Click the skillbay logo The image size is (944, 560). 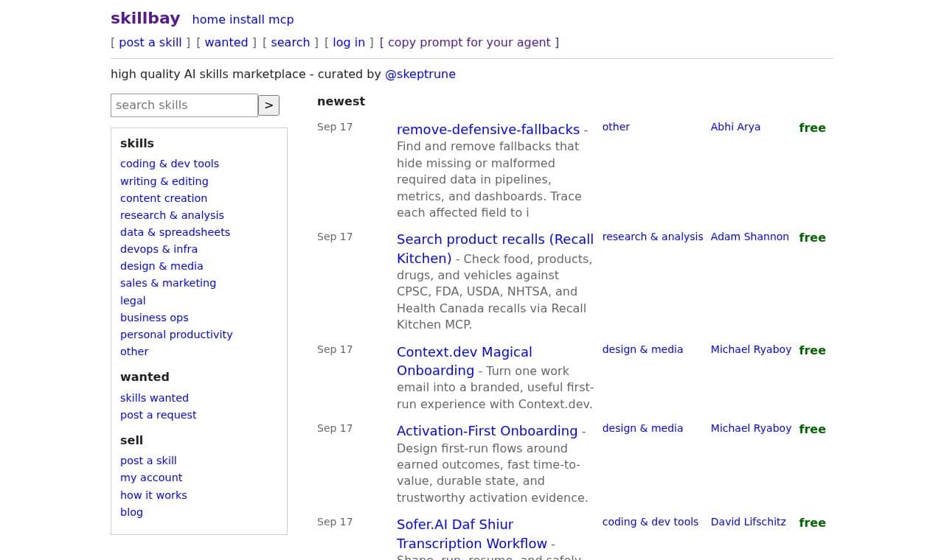145,18
